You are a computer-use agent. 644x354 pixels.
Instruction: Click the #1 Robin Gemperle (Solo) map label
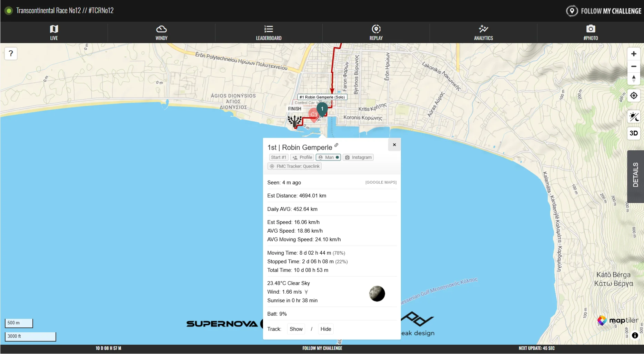click(322, 97)
